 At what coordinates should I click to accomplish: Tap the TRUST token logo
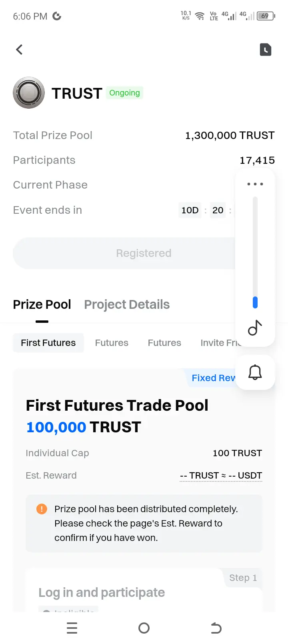(29, 93)
